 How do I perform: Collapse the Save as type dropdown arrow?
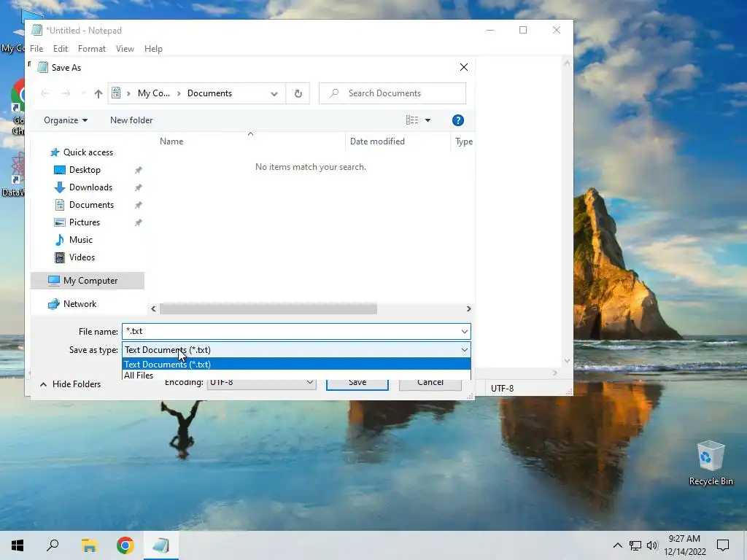point(465,350)
